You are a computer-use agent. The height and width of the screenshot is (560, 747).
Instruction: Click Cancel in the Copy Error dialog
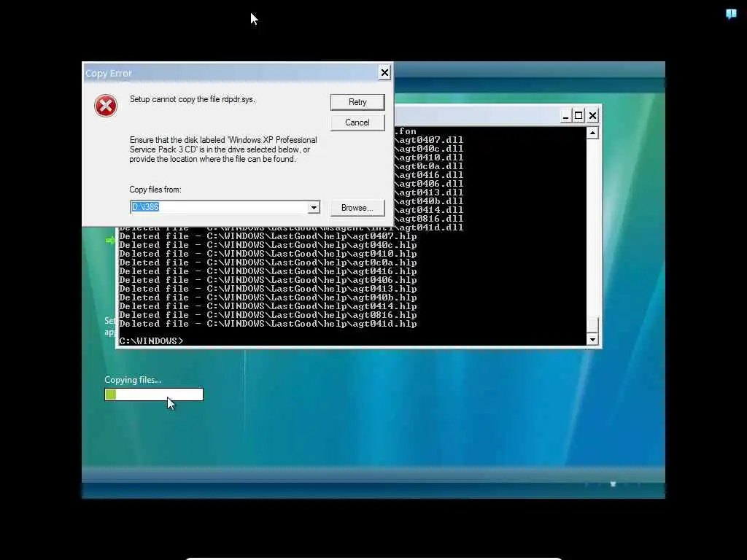(357, 122)
